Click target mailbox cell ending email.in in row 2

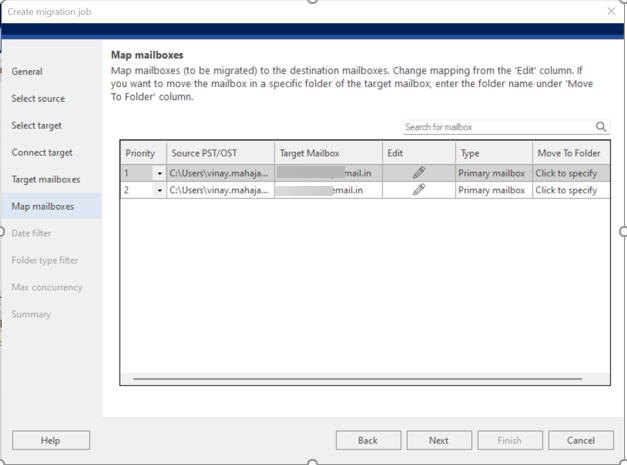pyautogui.click(x=328, y=190)
